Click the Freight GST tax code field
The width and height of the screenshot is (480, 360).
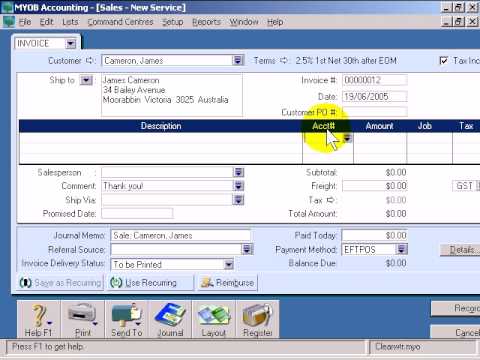tap(465, 186)
